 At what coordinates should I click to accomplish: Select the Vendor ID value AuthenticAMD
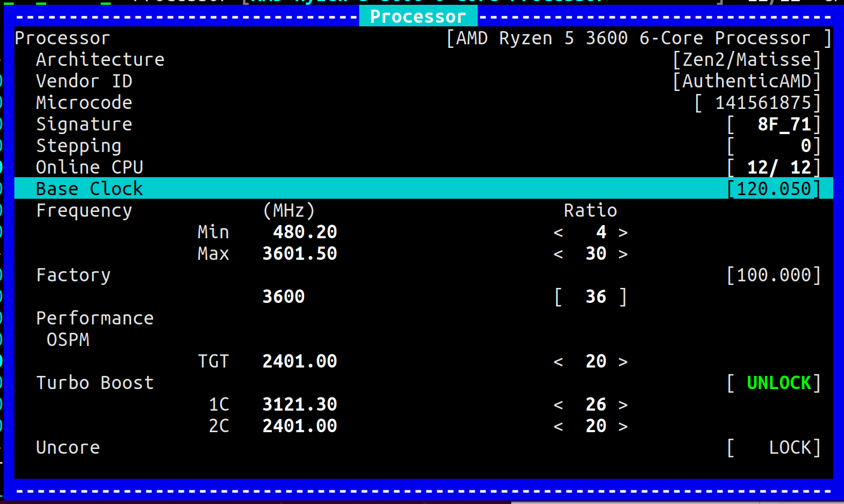click(747, 81)
